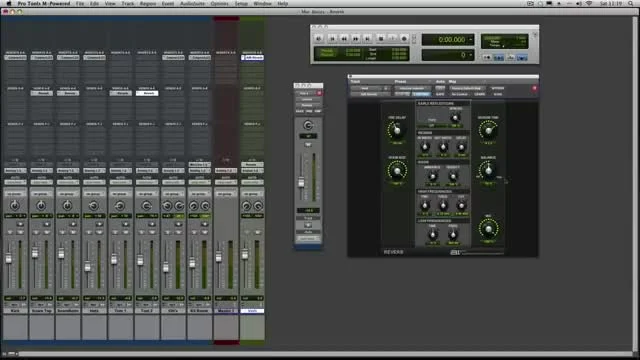The image size is (640, 360).
Task: Click the Fast Forward transport button
Action: (356, 38)
